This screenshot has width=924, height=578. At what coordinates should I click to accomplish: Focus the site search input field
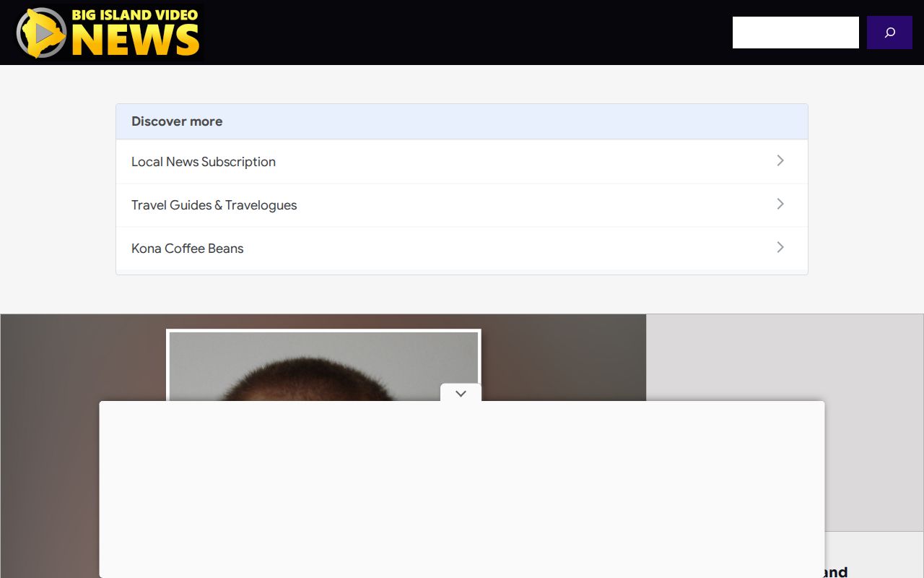(x=796, y=33)
